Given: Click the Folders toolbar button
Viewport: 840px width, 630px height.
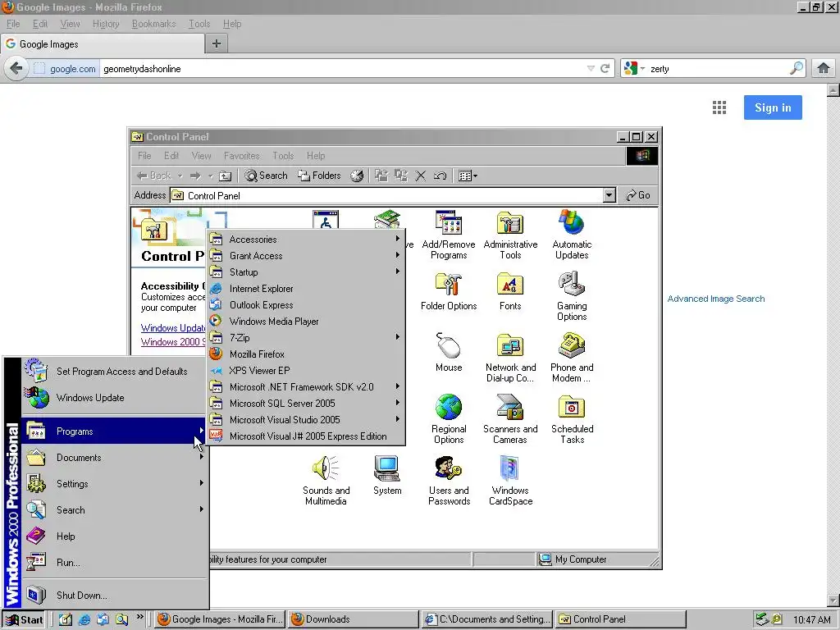Looking at the screenshot, I should click(319, 176).
